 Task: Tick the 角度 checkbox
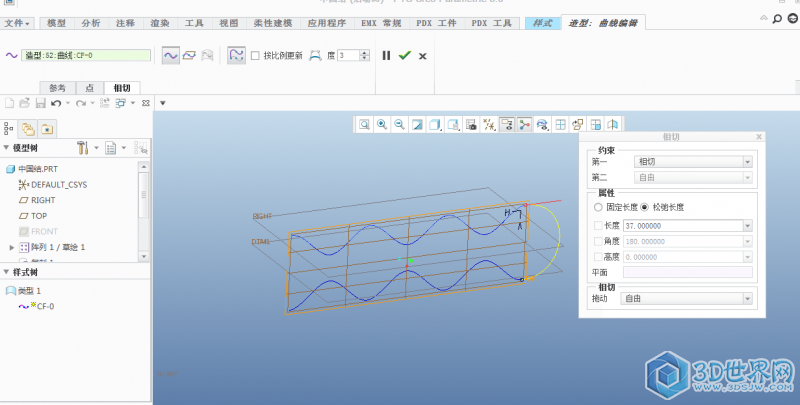(x=598, y=241)
